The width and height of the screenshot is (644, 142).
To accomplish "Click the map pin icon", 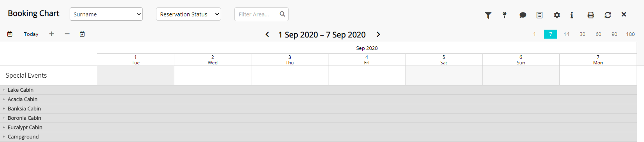I will coord(505,15).
